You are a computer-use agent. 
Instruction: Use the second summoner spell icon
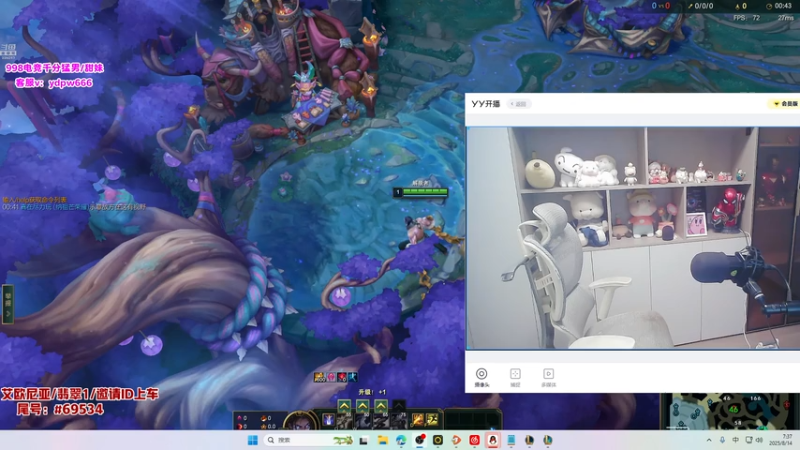[x=432, y=420]
